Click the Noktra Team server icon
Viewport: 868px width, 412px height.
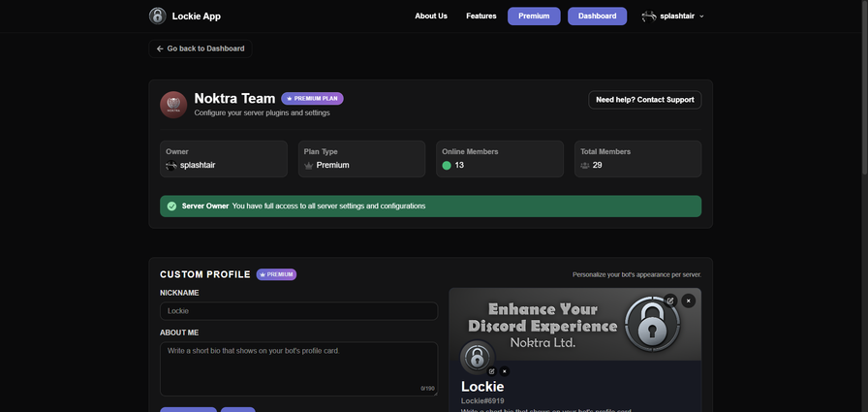(x=173, y=105)
